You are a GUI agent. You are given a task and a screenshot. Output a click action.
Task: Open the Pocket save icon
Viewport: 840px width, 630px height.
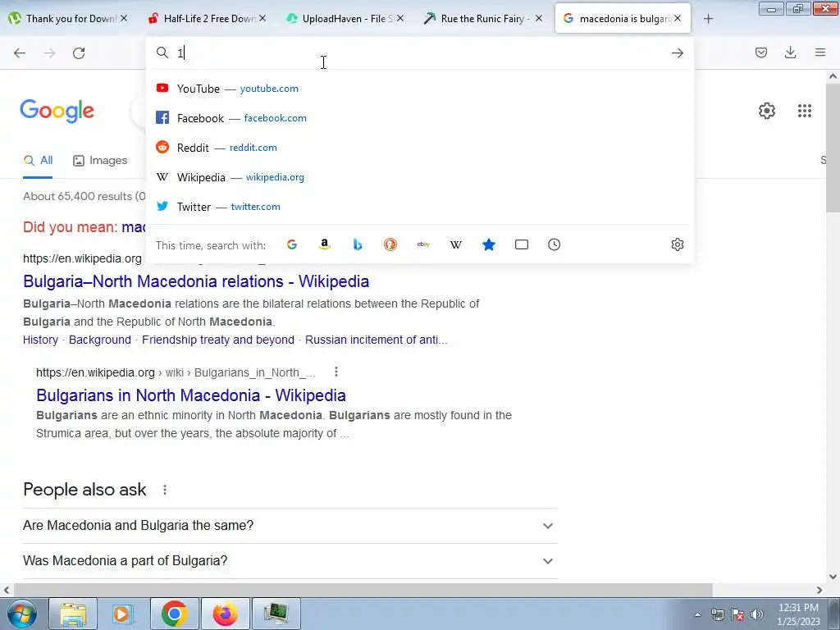coord(760,52)
